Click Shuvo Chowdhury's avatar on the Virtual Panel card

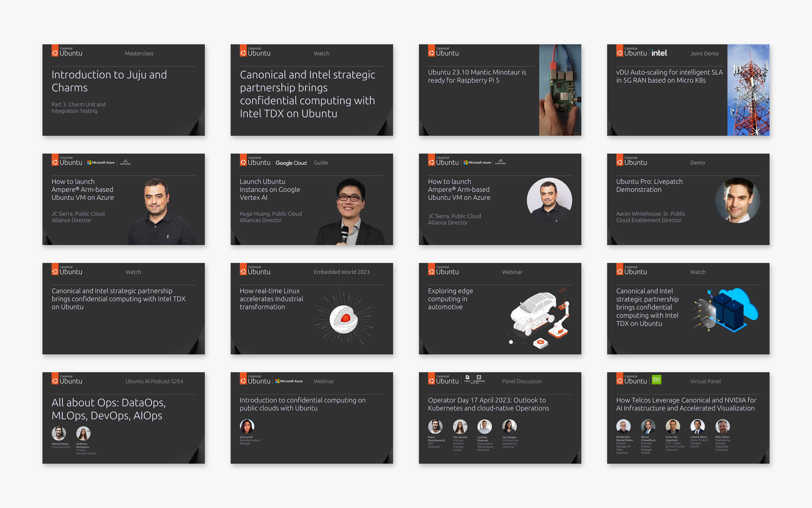(648, 426)
